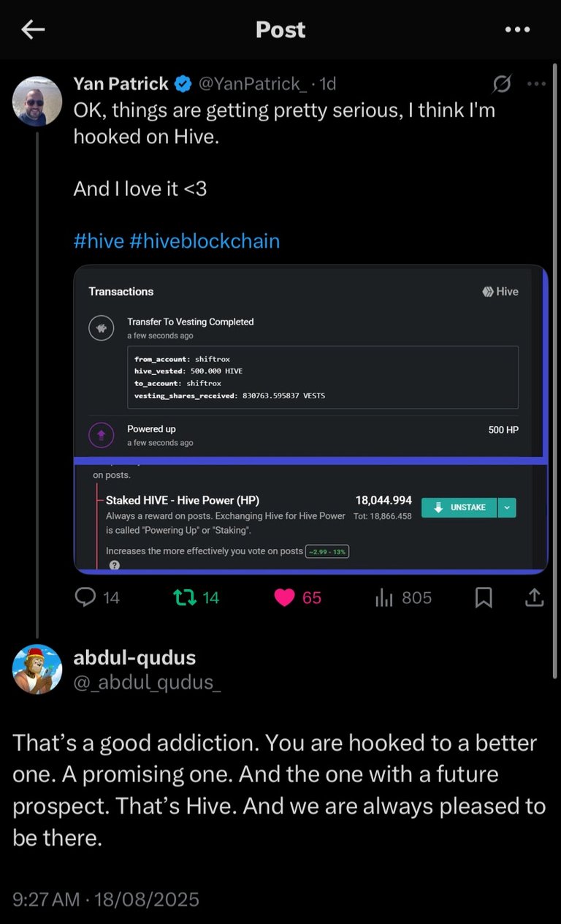Viewport: 561px width, 924px height.
Task: Expand the dropdown arrow beside UNSTAKE
Action: point(507,507)
